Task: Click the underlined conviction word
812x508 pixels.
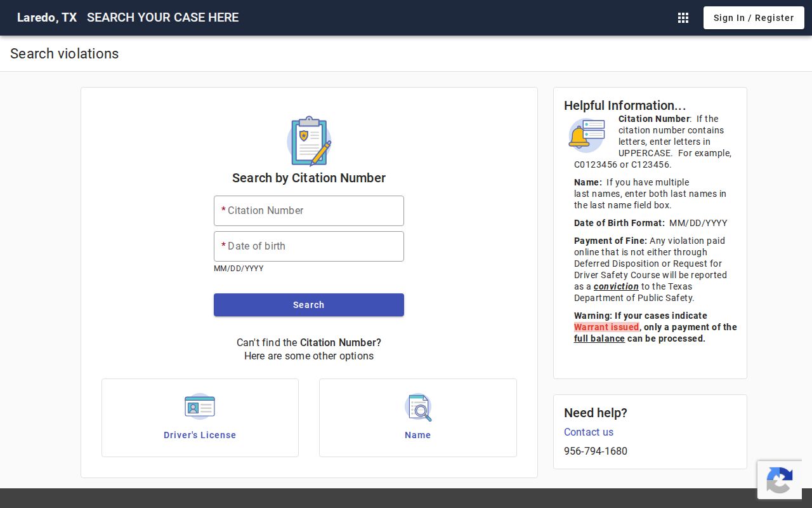Action: [616, 286]
